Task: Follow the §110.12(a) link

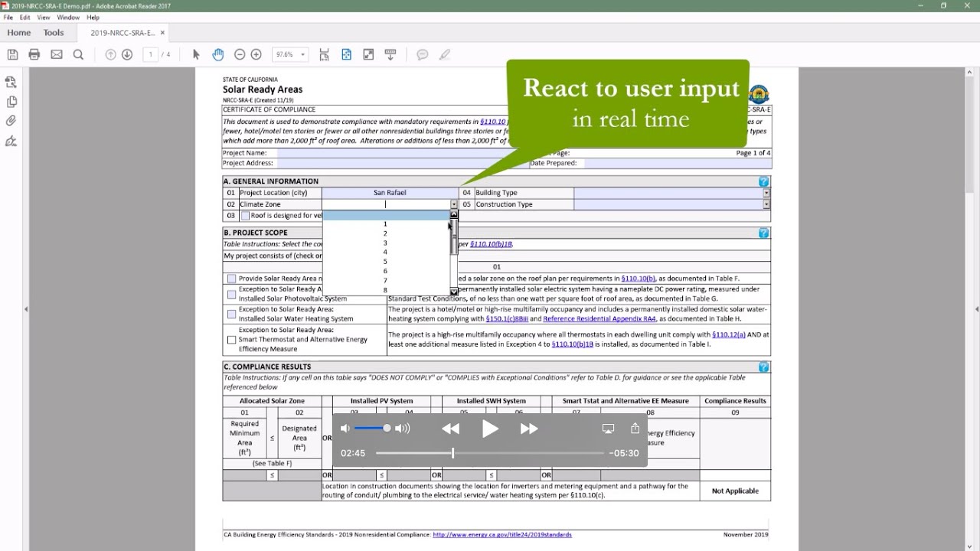Action: 728,334
